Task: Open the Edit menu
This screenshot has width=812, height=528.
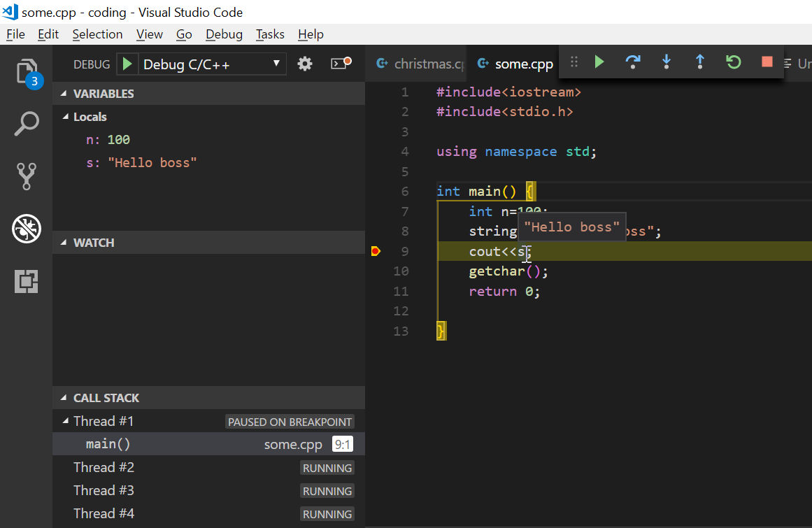Action: point(48,34)
